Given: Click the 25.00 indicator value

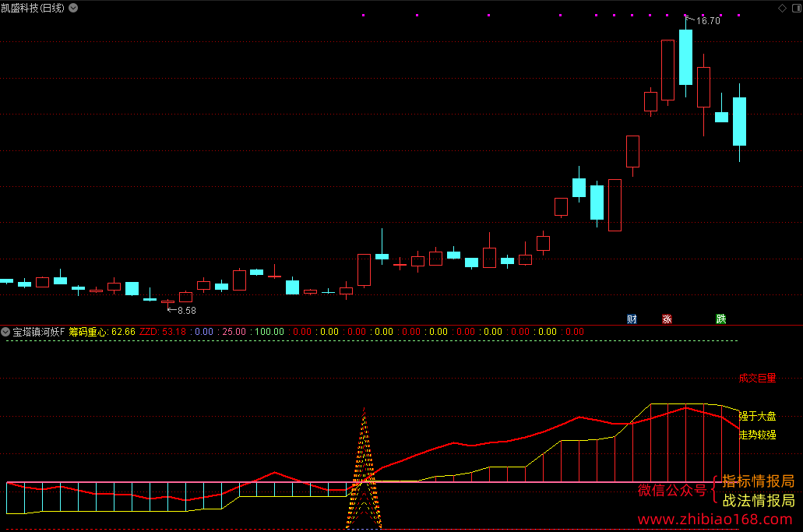Looking at the screenshot, I should [234, 332].
